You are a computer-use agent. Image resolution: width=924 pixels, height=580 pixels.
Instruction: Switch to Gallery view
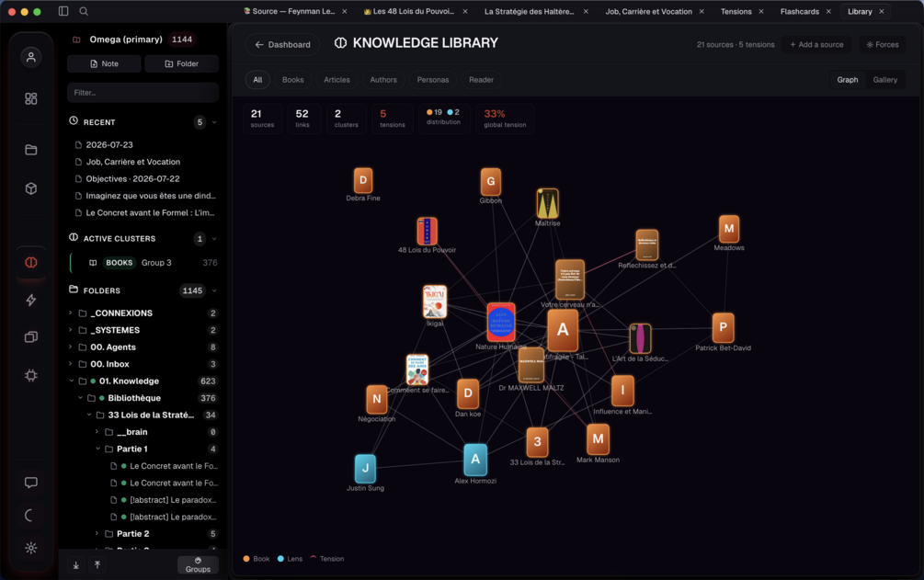click(885, 80)
